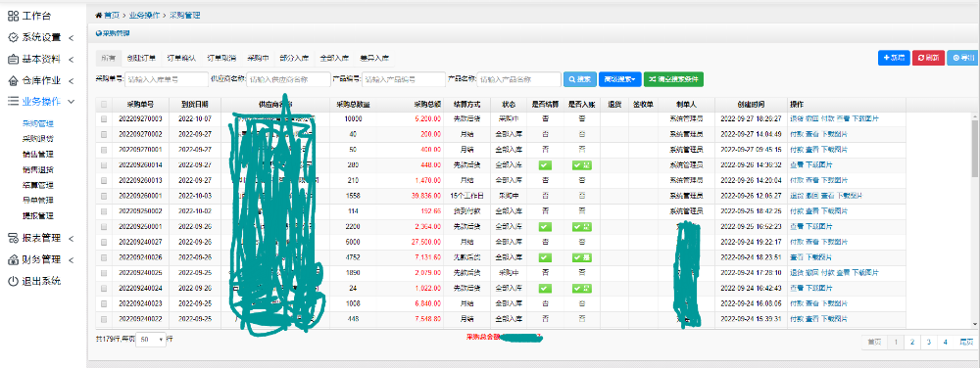Click green 是否结算 checkmark for order 202209250001
The image size is (980, 368).
[545, 226]
